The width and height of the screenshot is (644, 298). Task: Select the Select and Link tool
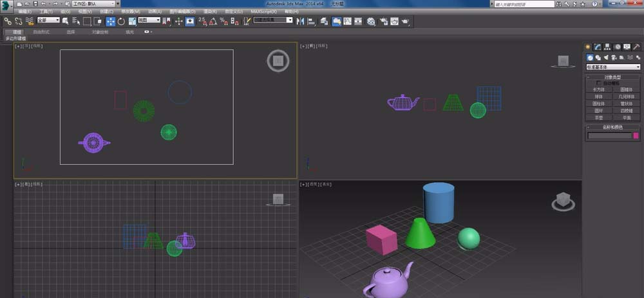[x=8, y=21]
